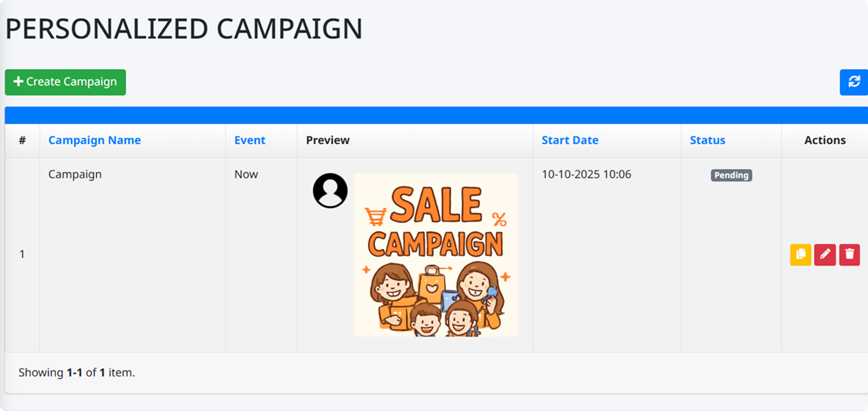Duplicate the campaign with the yellow copy icon
The width and height of the screenshot is (868, 411).
[801, 255]
